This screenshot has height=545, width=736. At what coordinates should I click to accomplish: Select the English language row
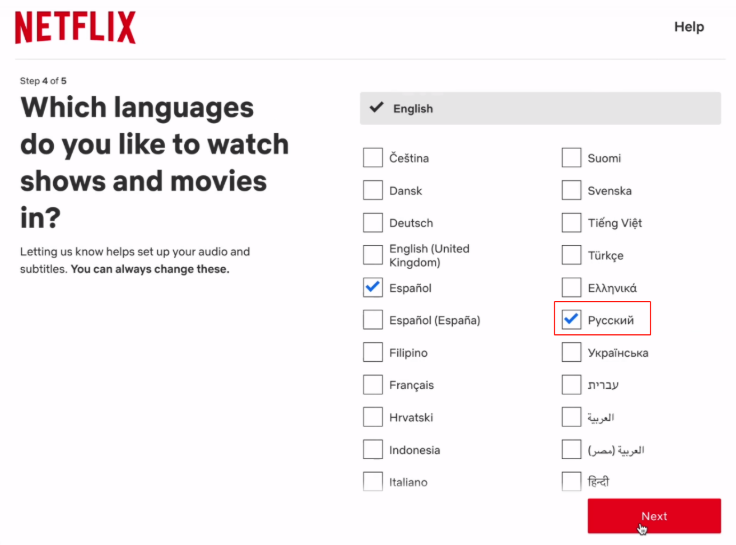540,108
